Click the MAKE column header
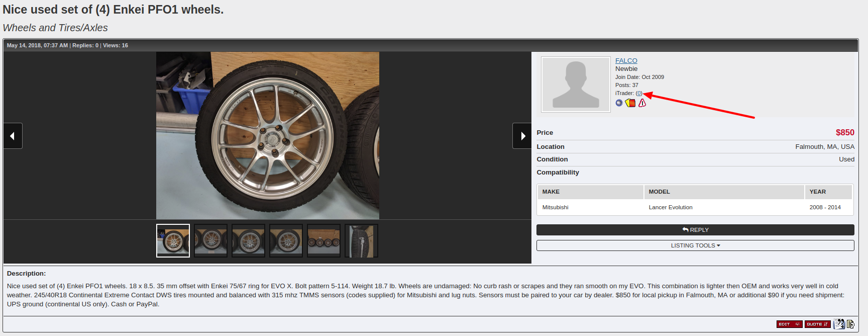The width and height of the screenshot is (868, 336). coord(591,192)
